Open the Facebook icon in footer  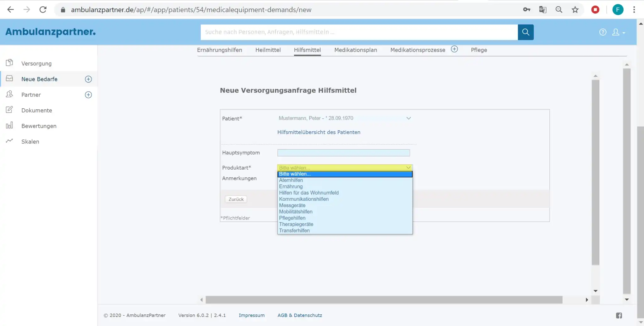tap(619, 316)
